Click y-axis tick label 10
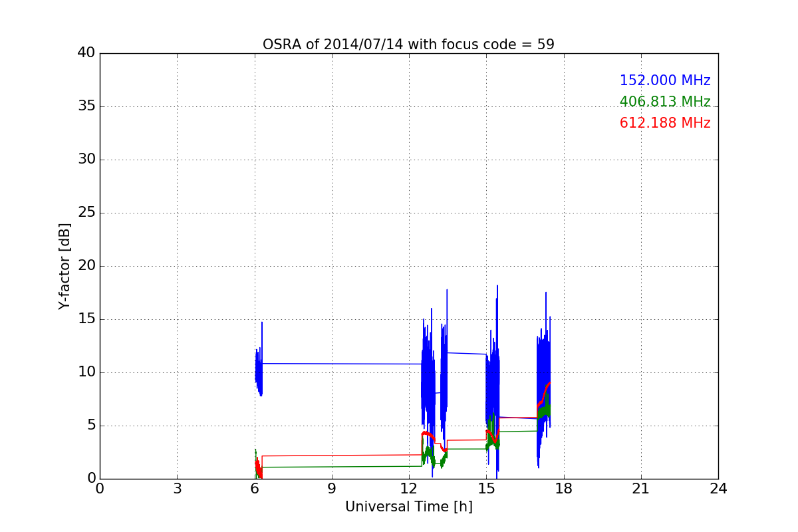 point(86,372)
